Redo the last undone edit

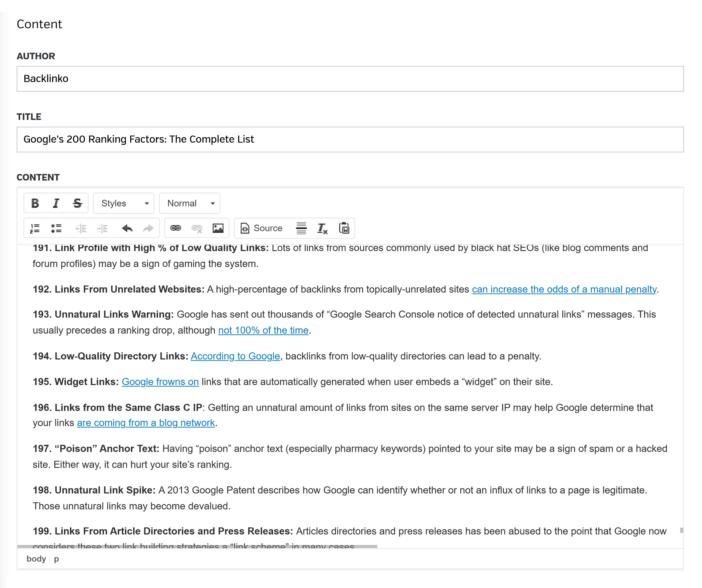coord(148,228)
